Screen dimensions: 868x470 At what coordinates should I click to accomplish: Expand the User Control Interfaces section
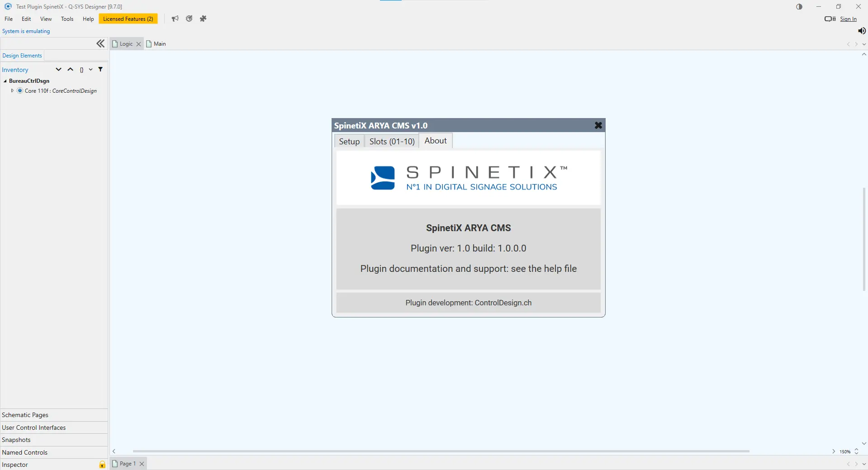tap(54, 427)
